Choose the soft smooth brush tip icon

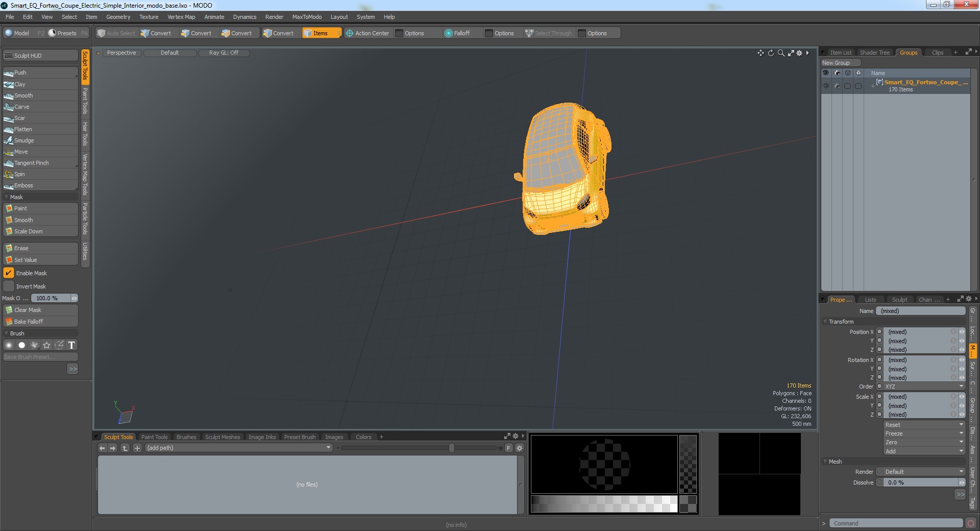click(x=9, y=345)
